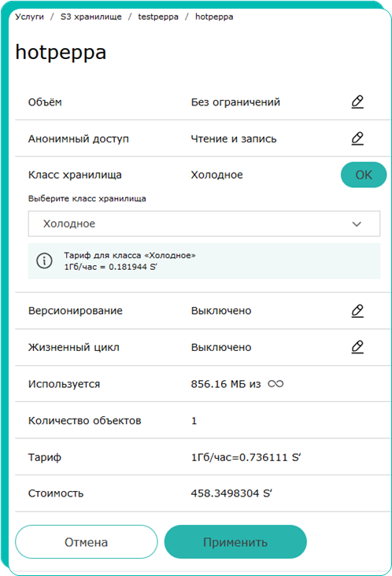Edit the Объём storage limit
Viewport: 392px width, 576px height.
click(357, 102)
